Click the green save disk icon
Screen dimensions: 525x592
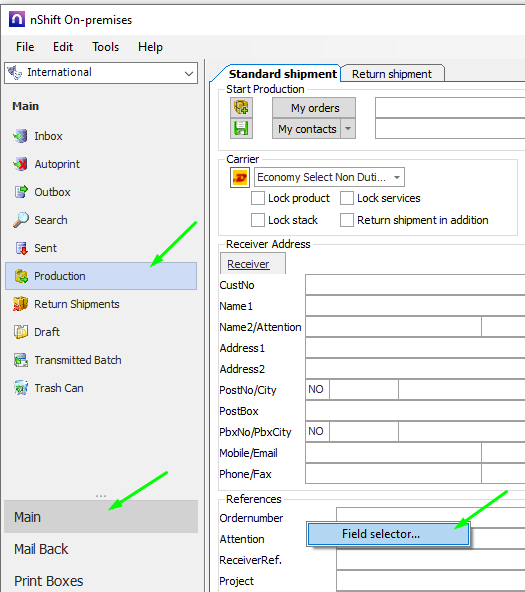(x=241, y=128)
